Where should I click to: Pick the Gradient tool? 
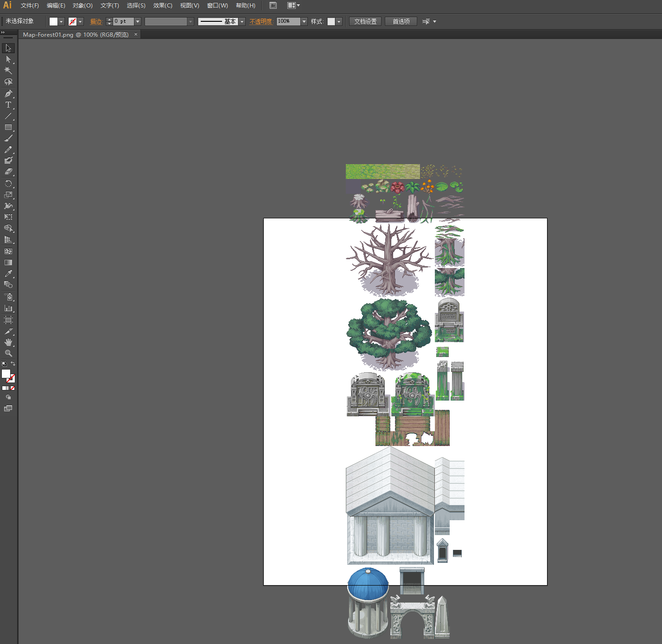pos(8,262)
